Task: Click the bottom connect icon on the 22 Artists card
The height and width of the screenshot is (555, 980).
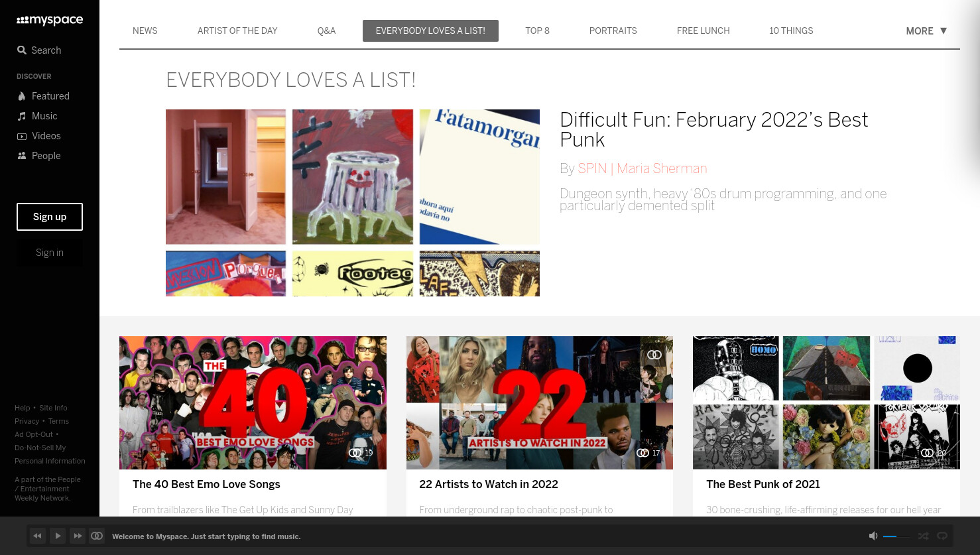Action: click(x=643, y=453)
